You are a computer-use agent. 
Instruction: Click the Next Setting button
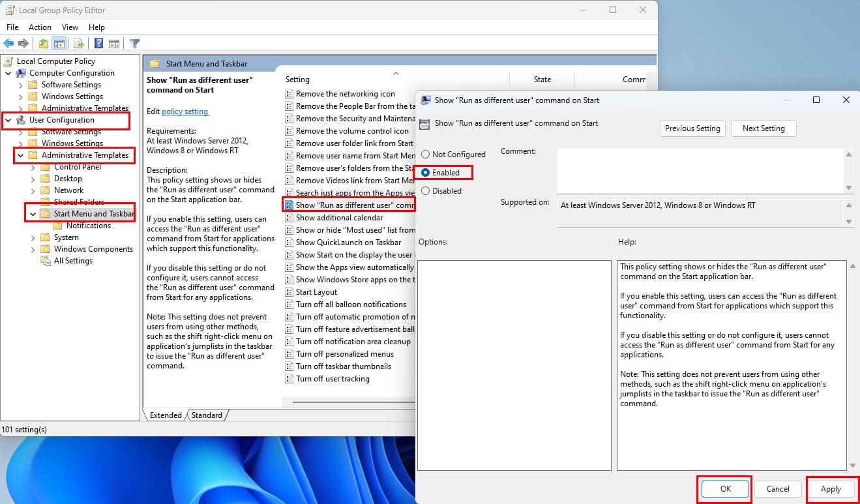pos(763,128)
